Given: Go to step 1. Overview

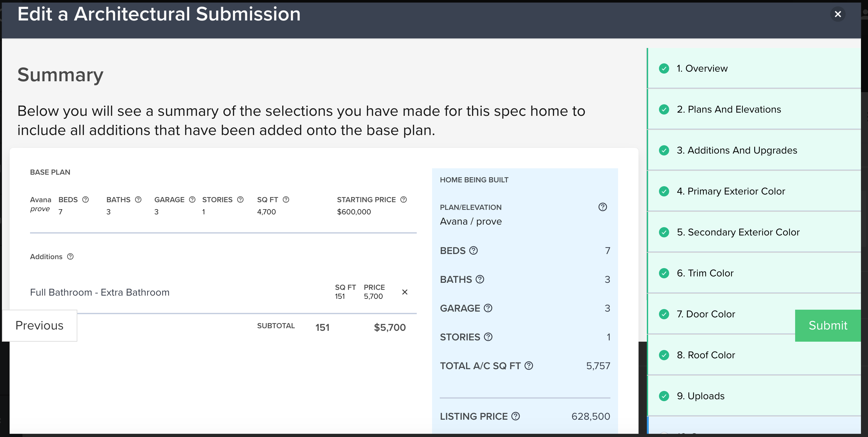Looking at the screenshot, I should pyautogui.click(x=702, y=68).
